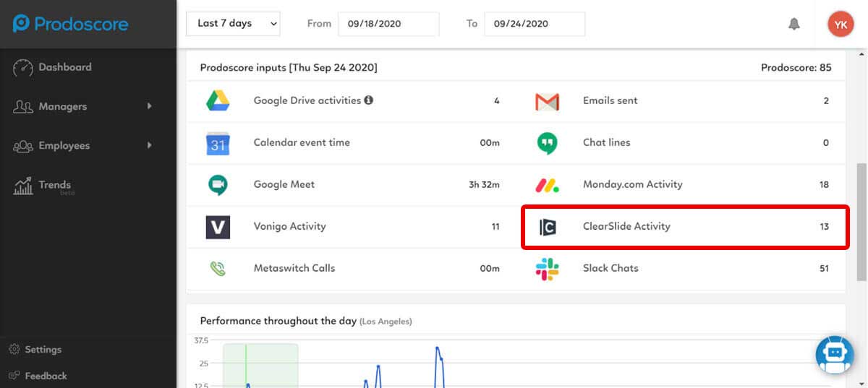868x388 pixels.
Task: Select the Monday.com Activity label
Action: (633, 184)
